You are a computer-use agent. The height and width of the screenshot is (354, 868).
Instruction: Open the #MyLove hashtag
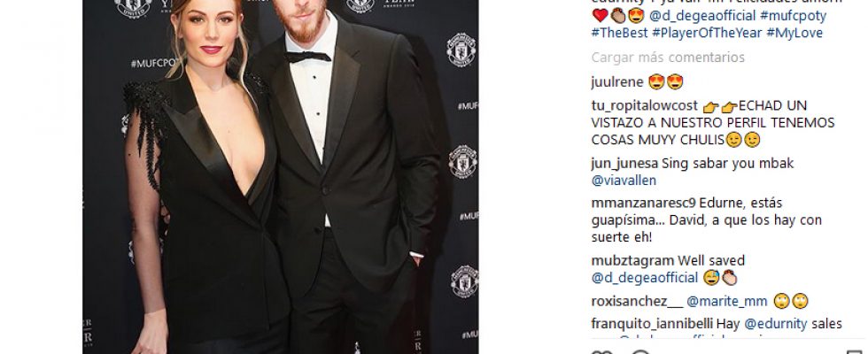(794, 33)
